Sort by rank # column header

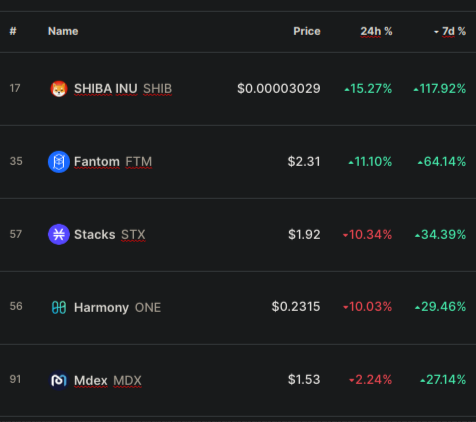[x=13, y=31]
